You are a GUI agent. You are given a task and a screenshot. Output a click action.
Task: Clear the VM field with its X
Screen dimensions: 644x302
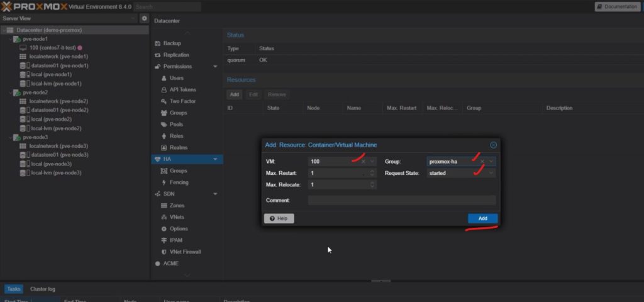(363, 162)
